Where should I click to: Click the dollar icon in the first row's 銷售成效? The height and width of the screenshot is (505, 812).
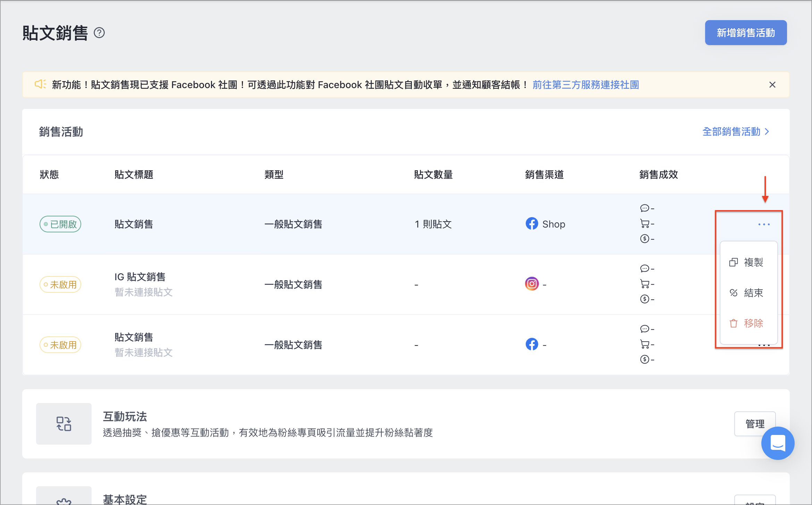644,239
